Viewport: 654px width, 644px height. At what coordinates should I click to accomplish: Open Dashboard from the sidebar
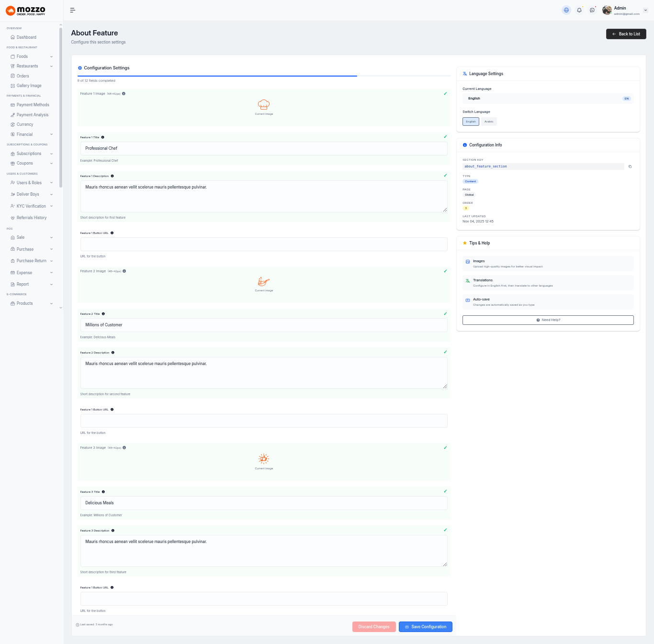point(26,37)
